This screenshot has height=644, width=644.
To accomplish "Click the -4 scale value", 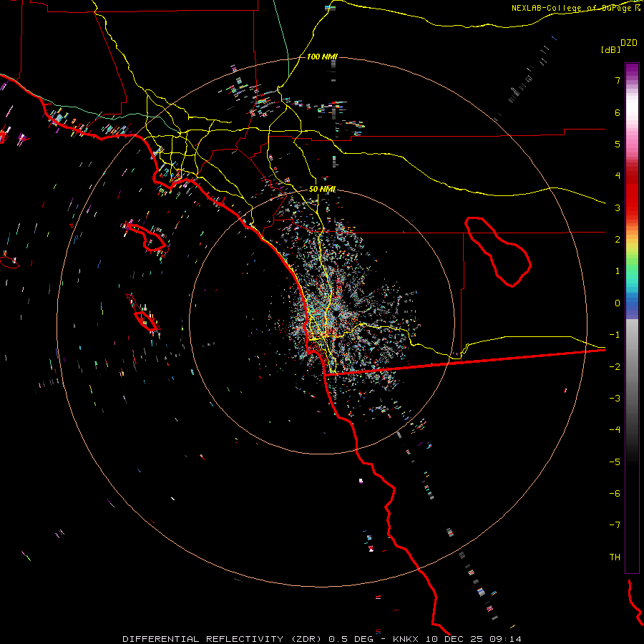I will [615, 430].
